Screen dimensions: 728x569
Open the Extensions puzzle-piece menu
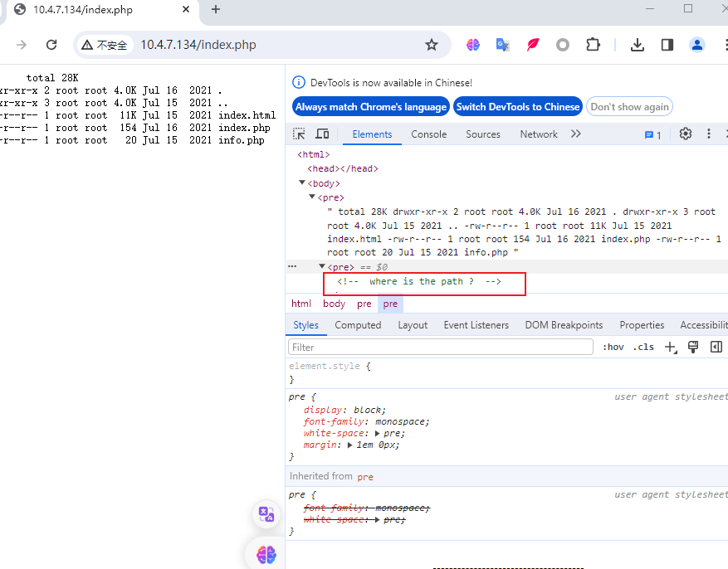pos(593,45)
